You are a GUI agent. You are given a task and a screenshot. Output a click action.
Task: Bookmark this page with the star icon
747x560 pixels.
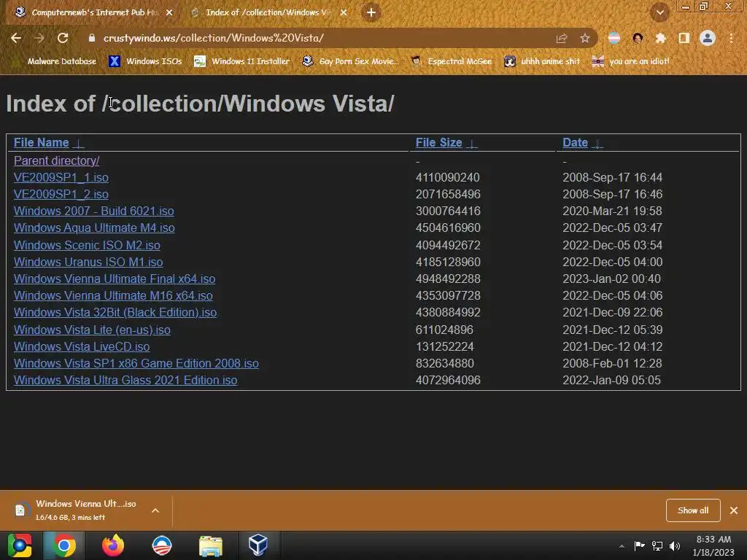pos(585,38)
